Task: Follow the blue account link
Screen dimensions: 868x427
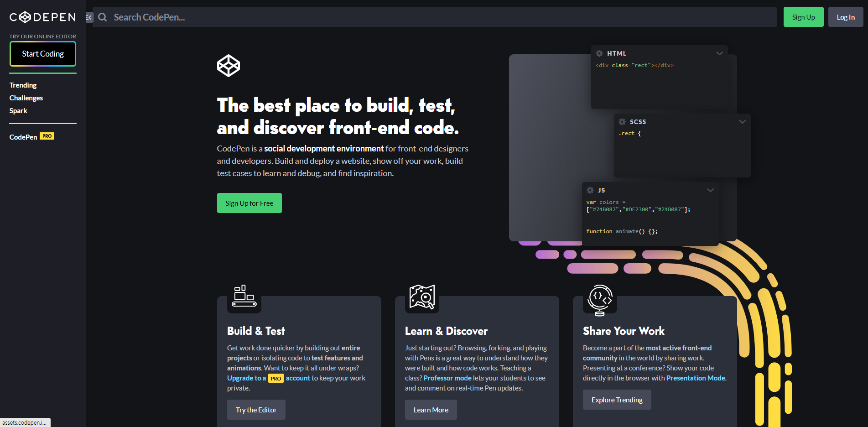Action: (x=298, y=378)
